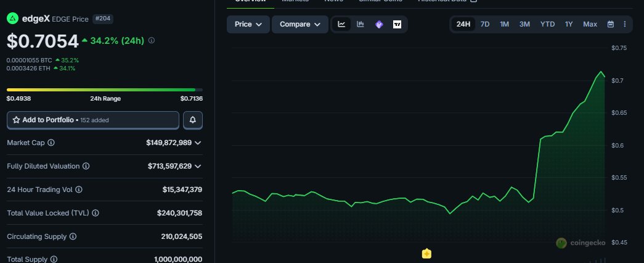Click the $15,347,379 trading volume value
The width and height of the screenshot is (644, 263).
182,190
